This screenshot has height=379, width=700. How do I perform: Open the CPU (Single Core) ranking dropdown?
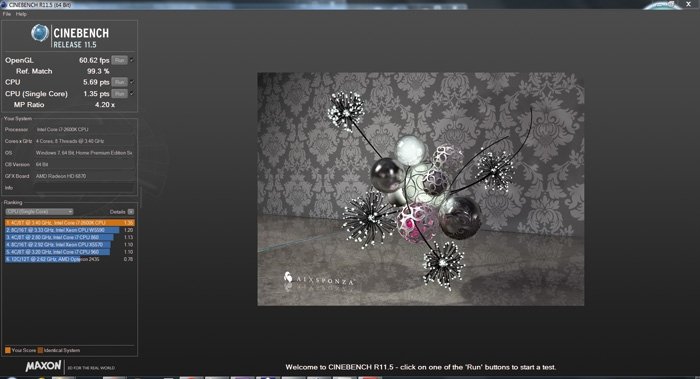pyautogui.click(x=39, y=212)
